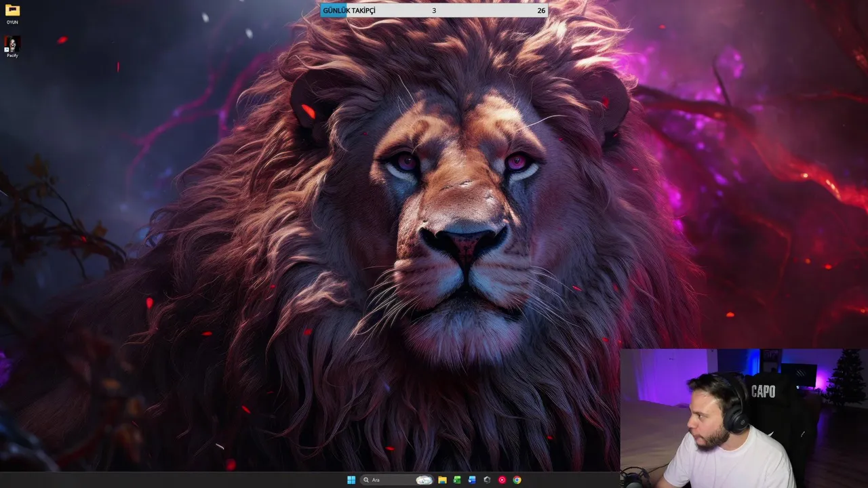Open File Explorer from the taskbar

pos(442,480)
